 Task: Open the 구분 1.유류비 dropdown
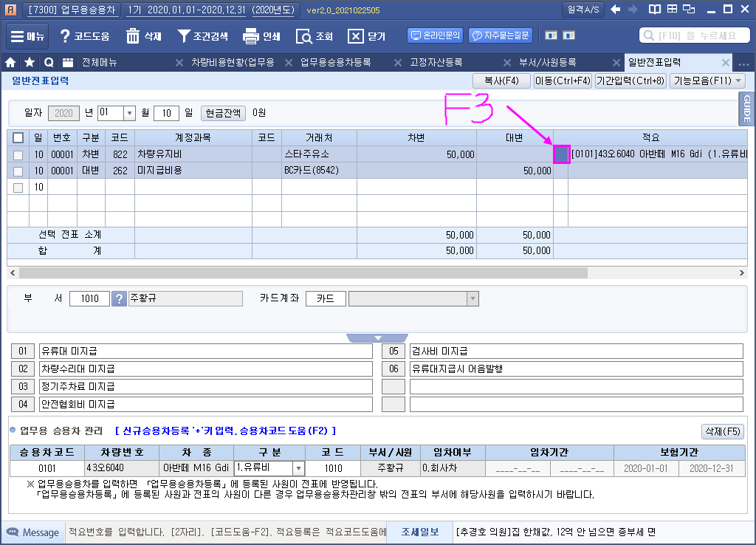[x=298, y=468]
